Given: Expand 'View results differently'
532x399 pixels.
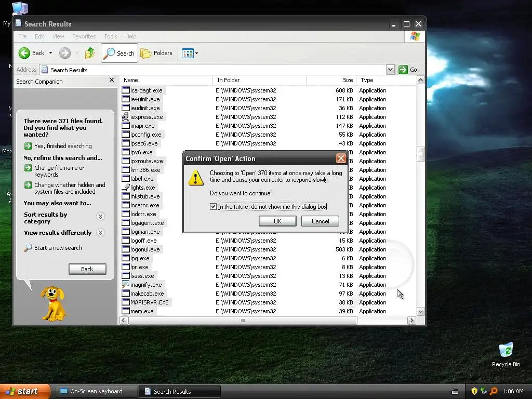Looking at the screenshot, I should coord(100,232).
